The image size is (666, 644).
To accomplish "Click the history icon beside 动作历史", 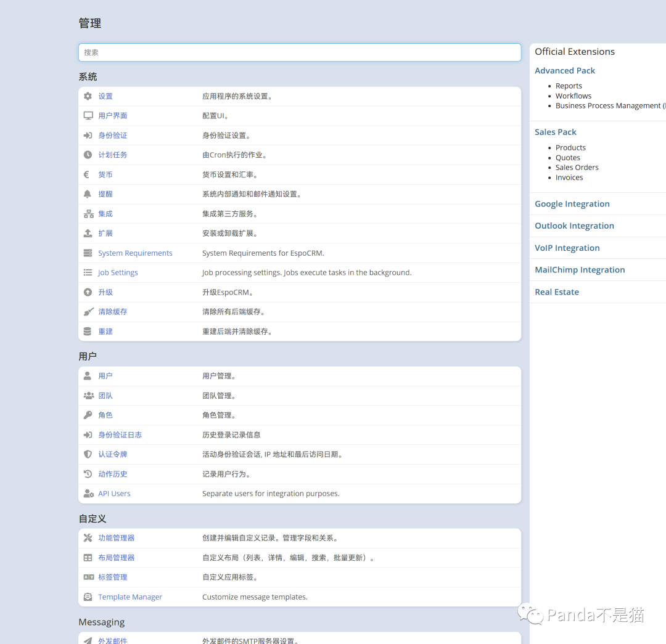I will (88, 474).
